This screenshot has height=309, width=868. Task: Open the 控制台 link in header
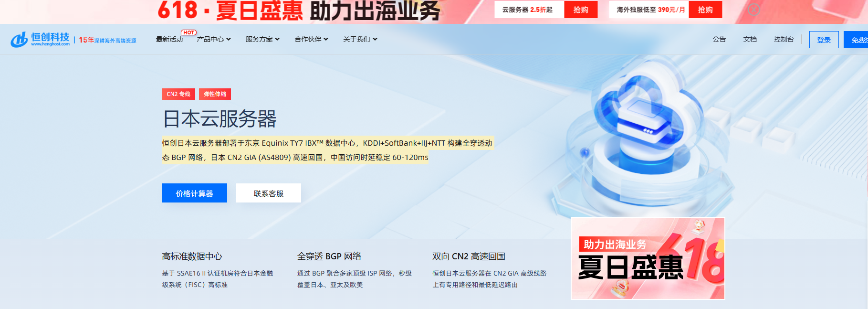784,39
